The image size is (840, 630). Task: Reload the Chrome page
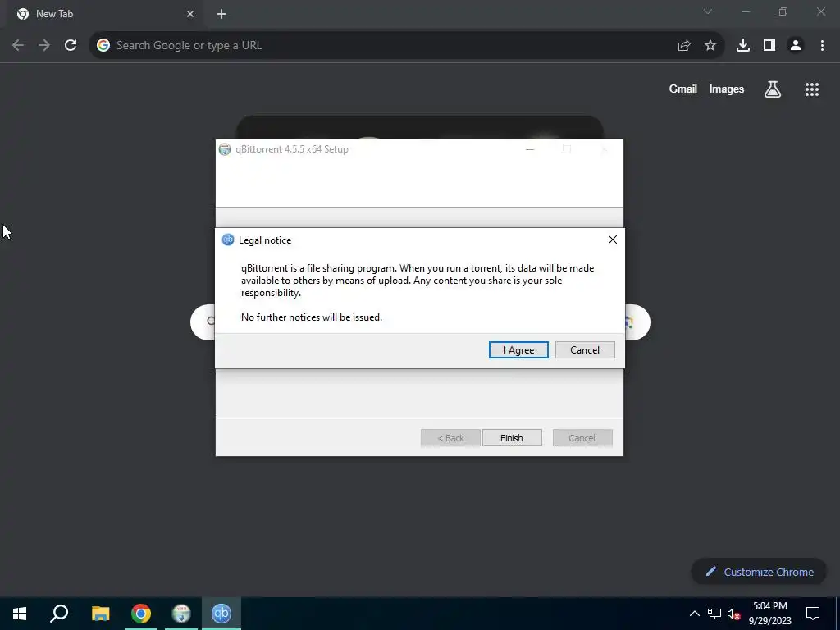(x=71, y=45)
